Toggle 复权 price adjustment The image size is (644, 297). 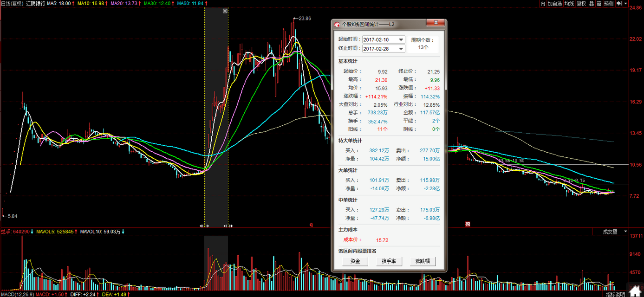pyautogui.click(x=581, y=3)
